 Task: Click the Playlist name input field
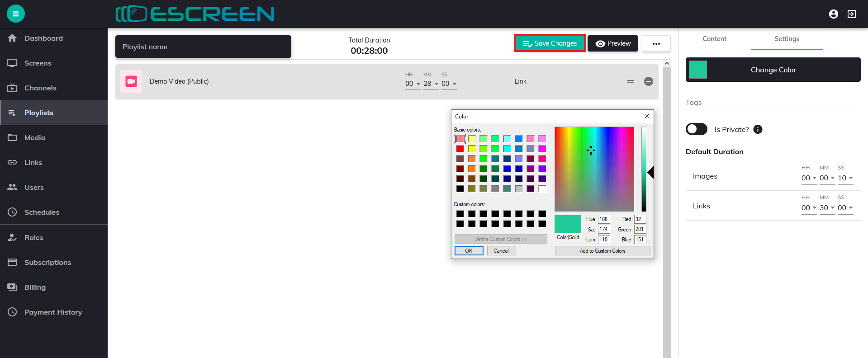pos(203,47)
